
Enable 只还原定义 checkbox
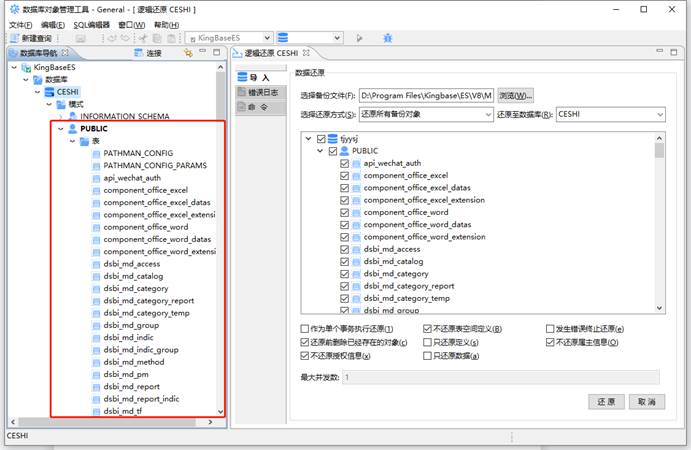pyautogui.click(x=427, y=342)
